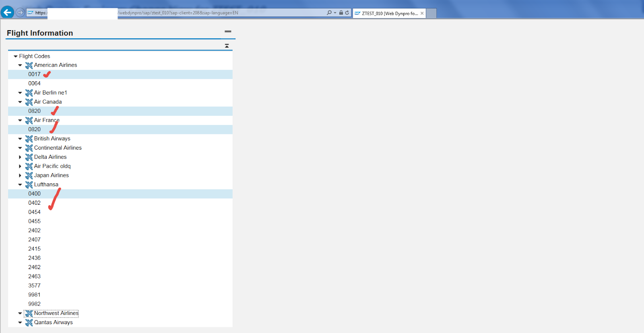Collapse the Continental Airlines node

20,148
